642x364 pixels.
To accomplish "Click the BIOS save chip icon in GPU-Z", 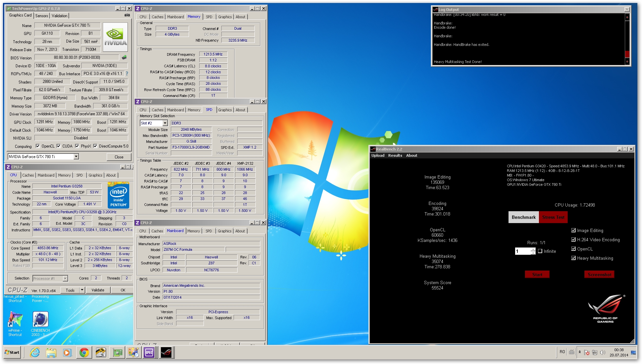I will tap(124, 57).
